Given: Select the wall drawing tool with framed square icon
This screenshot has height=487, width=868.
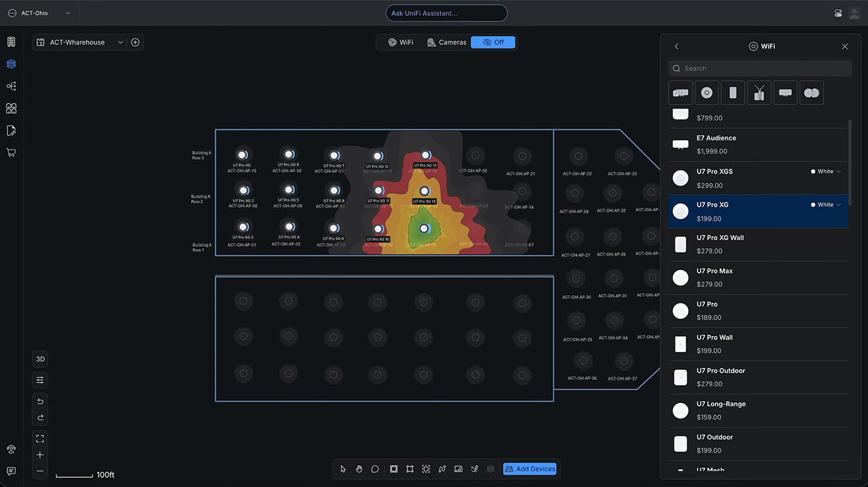Looking at the screenshot, I should click(x=394, y=469).
